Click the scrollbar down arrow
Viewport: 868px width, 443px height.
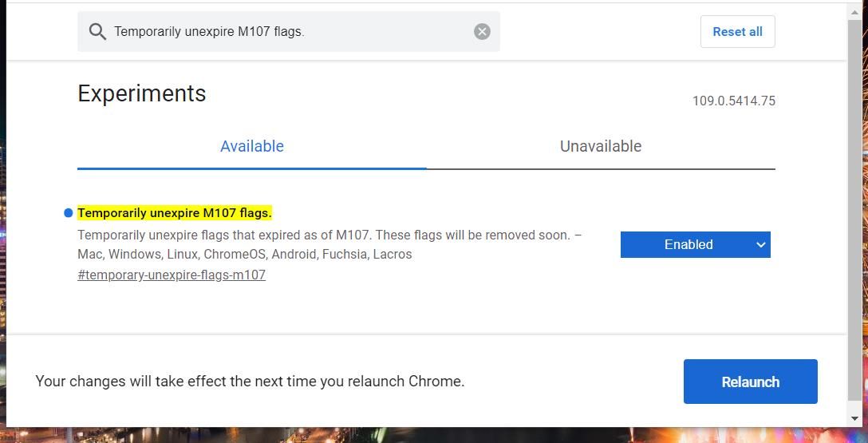[x=854, y=420]
